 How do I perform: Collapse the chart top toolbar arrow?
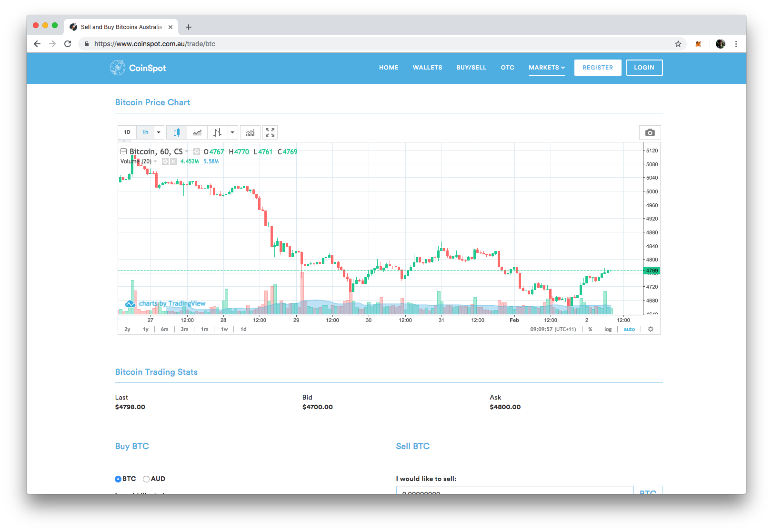point(124,141)
